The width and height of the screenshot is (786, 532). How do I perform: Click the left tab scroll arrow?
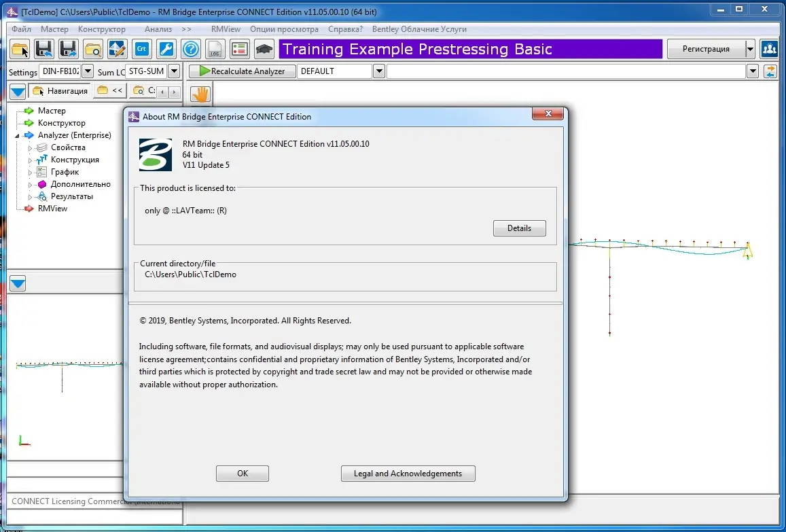[x=162, y=92]
